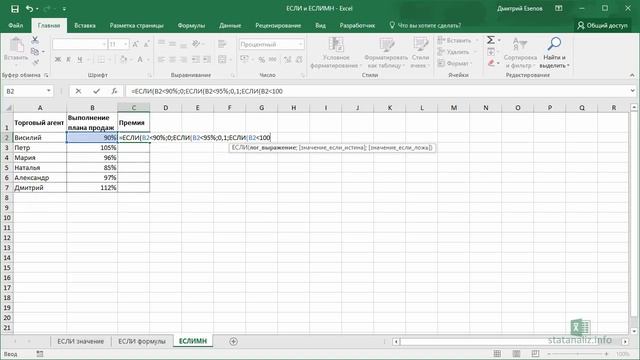Click Ribbon Display Options icon

(x=559, y=9)
